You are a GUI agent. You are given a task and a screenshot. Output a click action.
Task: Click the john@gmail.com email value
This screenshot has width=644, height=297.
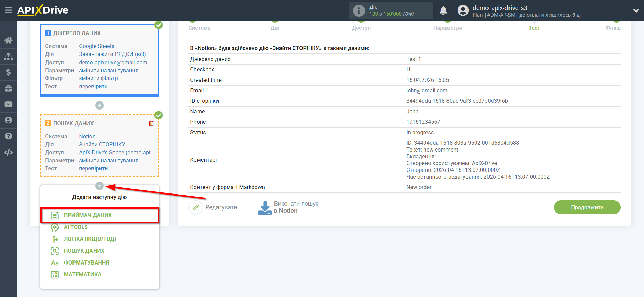tap(427, 90)
